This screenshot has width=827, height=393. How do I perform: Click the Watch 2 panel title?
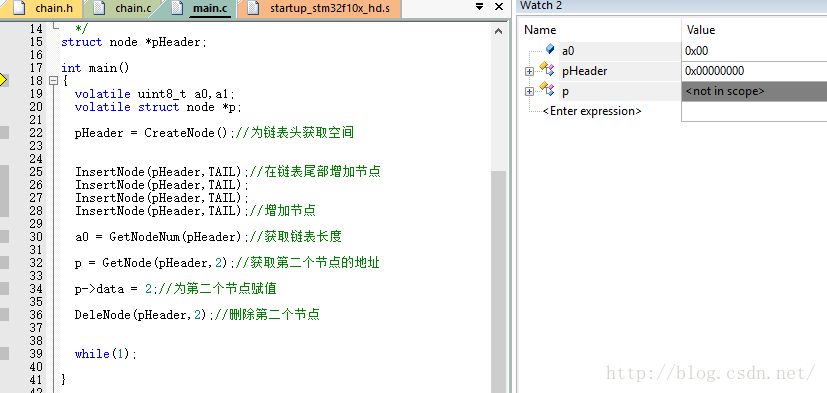pyautogui.click(x=541, y=6)
